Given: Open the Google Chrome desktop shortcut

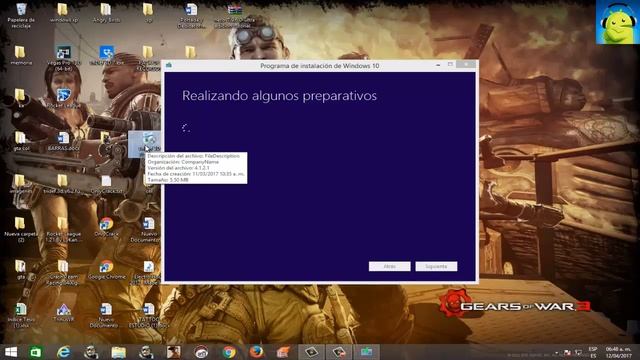Looking at the screenshot, I should (107, 270).
